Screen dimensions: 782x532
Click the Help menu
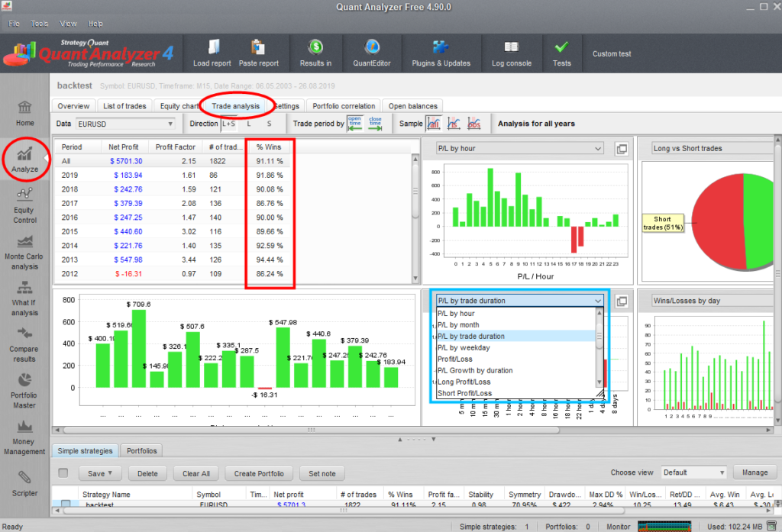[x=95, y=24]
